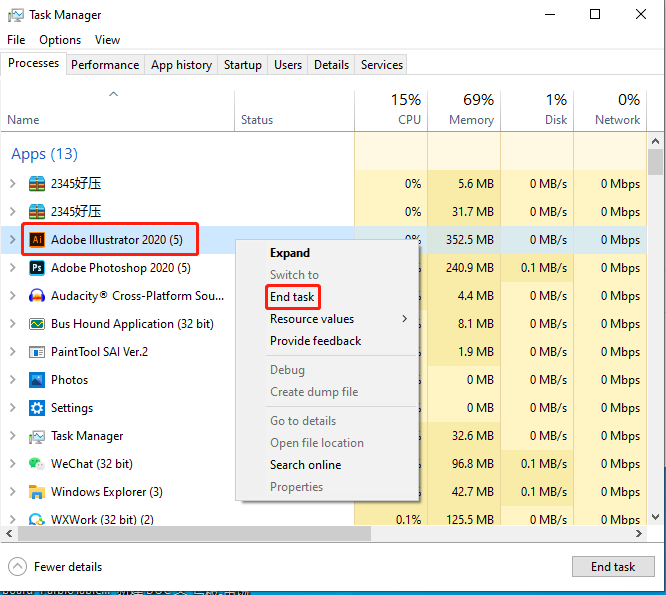Click the Task Manager title bar icon
The height and width of the screenshot is (595, 666).
pyautogui.click(x=16, y=15)
